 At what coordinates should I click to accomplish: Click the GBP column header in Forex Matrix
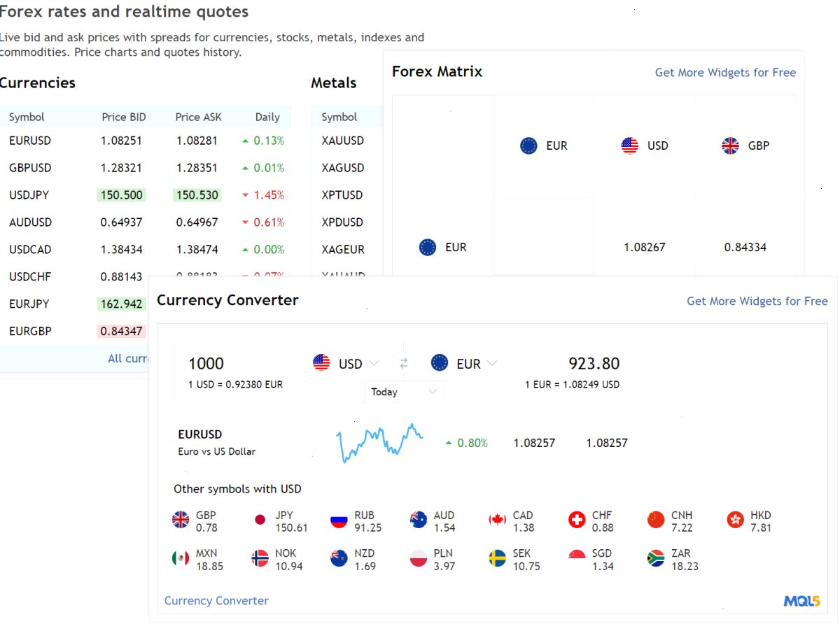745,146
